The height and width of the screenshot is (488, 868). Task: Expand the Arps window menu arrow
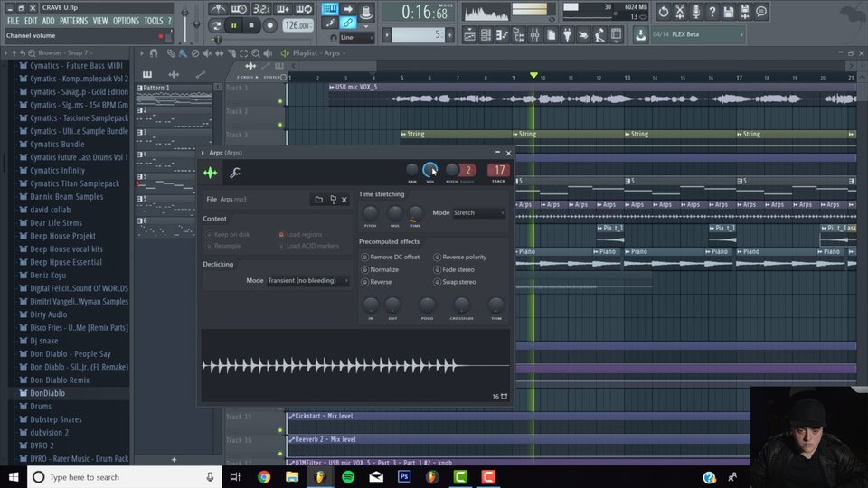click(203, 153)
